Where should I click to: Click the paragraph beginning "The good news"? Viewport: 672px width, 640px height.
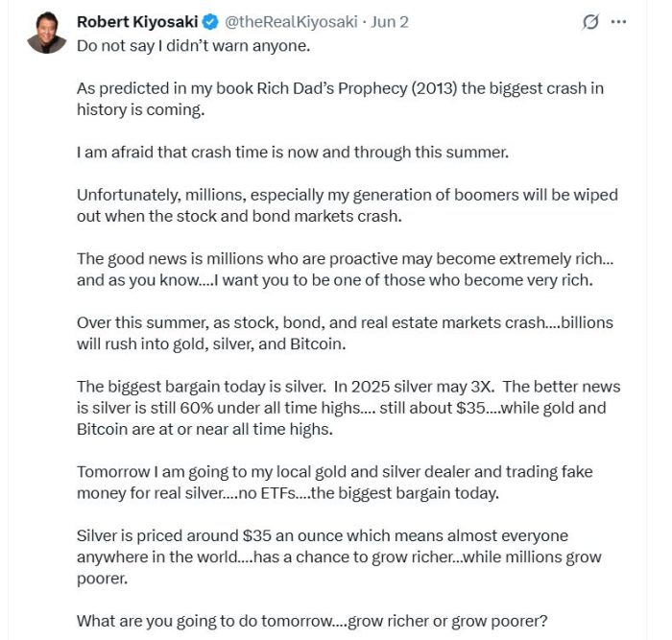coord(346,270)
